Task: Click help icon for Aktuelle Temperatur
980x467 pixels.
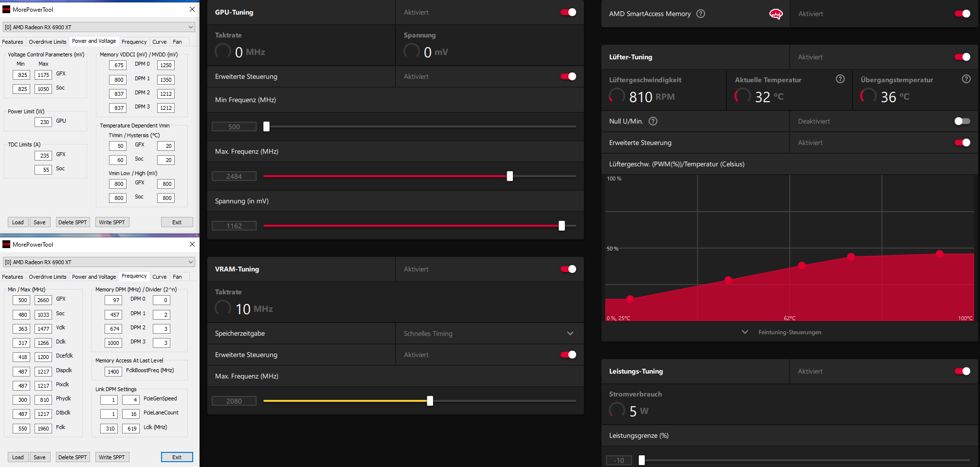Action: point(840,79)
